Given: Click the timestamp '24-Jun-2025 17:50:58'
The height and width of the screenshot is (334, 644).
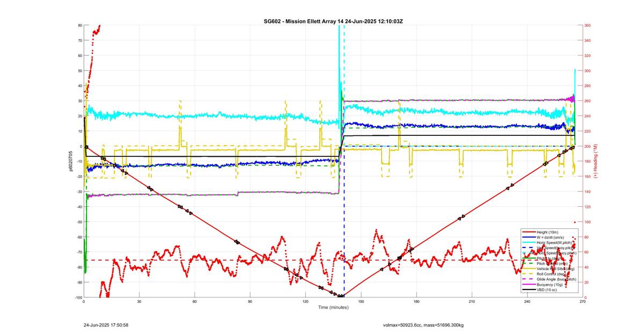Looking at the screenshot, I should pyautogui.click(x=106, y=325).
